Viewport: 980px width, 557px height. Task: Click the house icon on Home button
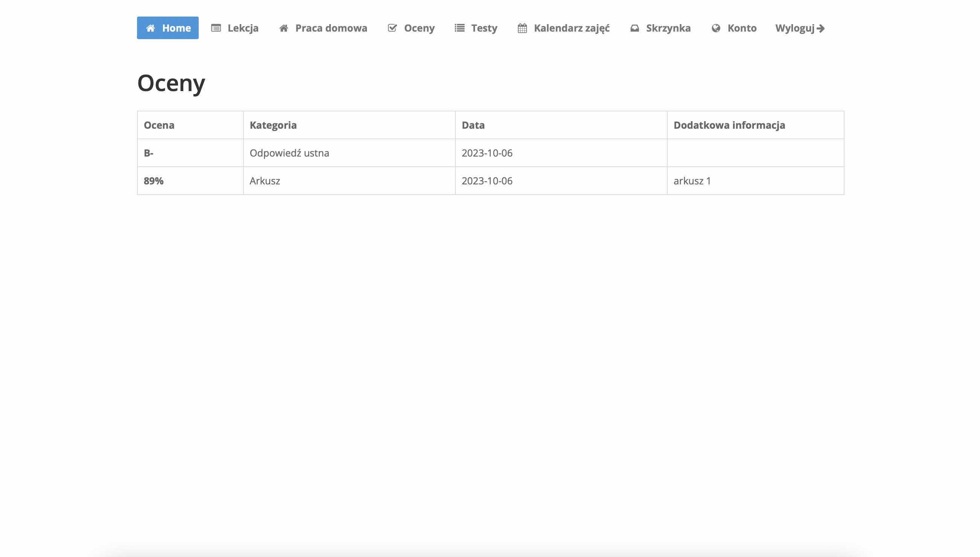pos(150,28)
